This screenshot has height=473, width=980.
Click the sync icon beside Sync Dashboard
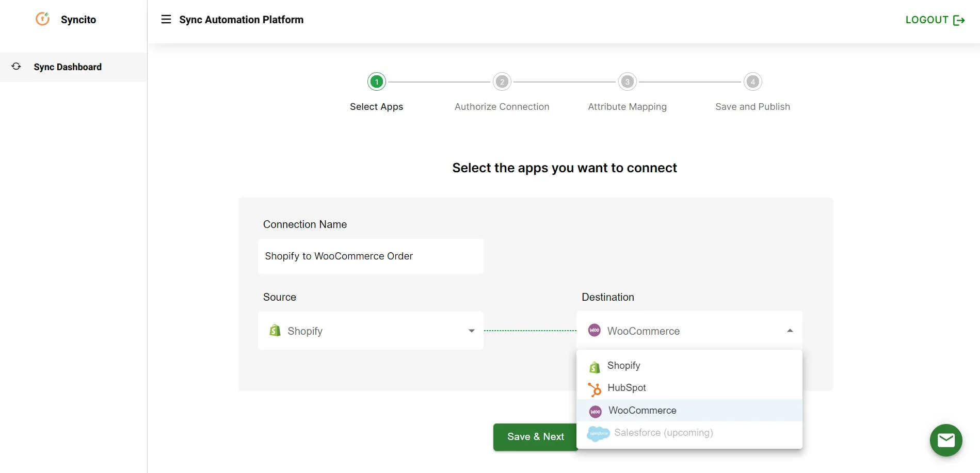15,67
